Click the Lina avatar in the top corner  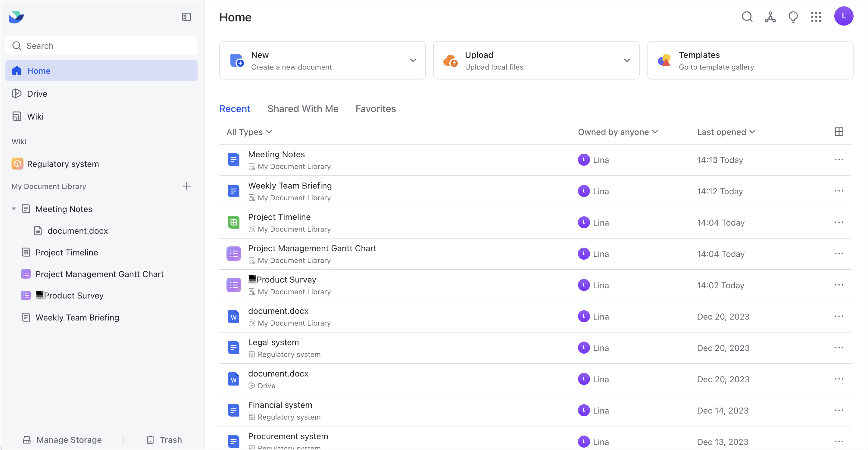point(844,16)
